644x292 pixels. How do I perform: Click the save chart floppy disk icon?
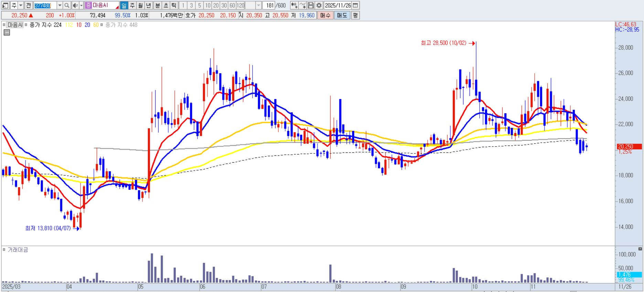pos(311,6)
